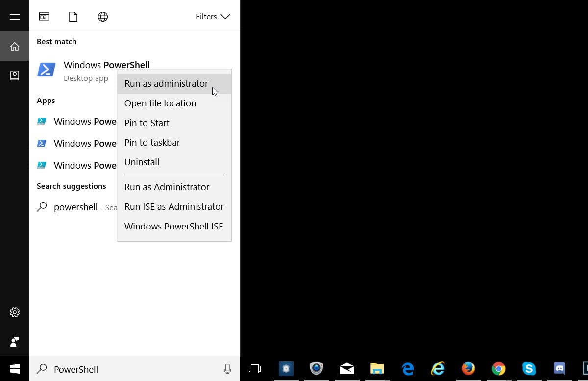Select Windows PowerShell best match title
588x381 pixels.
106,65
